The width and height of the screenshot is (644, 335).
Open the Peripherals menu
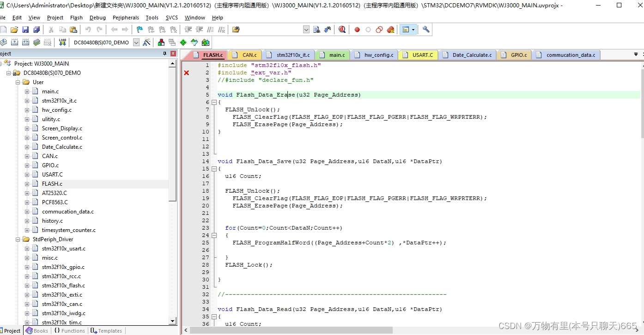point(126,18)
